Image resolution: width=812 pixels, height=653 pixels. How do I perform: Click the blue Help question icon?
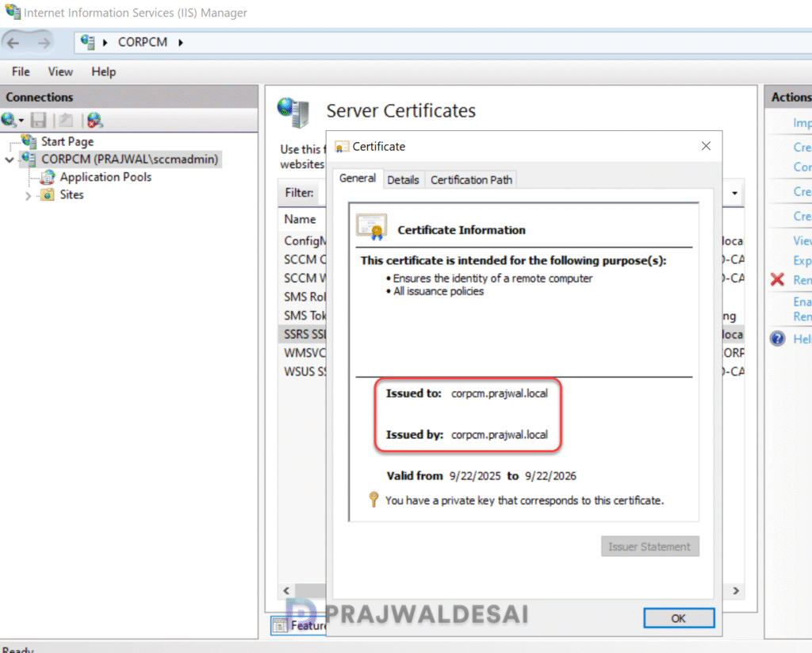click(x=777, y=339)
